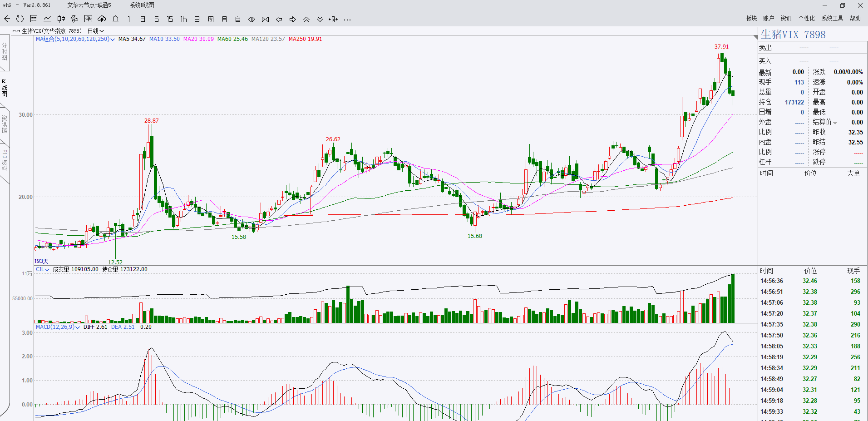Open the F10资料 side tab
The height and width of the screenshot is (421, 868).
coord(5,160)
